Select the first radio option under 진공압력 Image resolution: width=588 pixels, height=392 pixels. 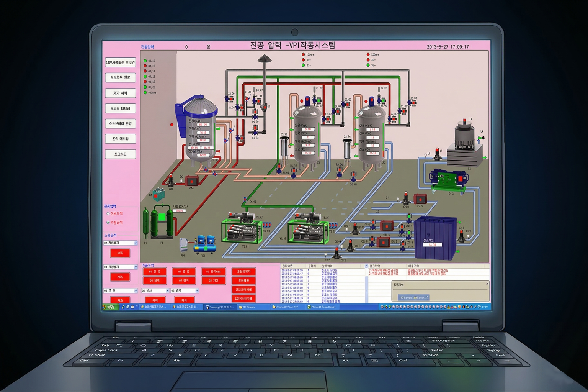(108, 213)
